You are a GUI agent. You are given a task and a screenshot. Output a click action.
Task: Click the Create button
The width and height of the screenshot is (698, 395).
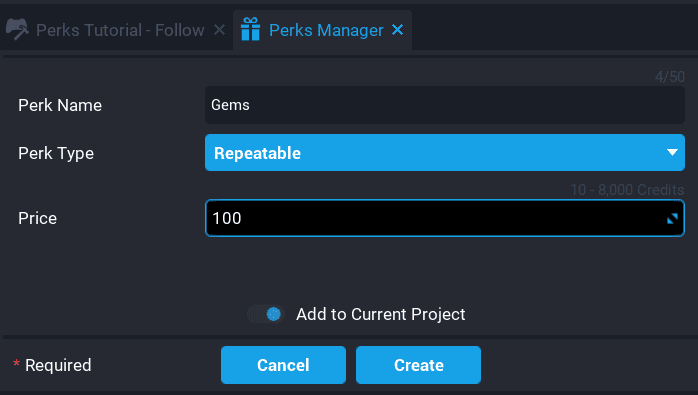[418, 365]
